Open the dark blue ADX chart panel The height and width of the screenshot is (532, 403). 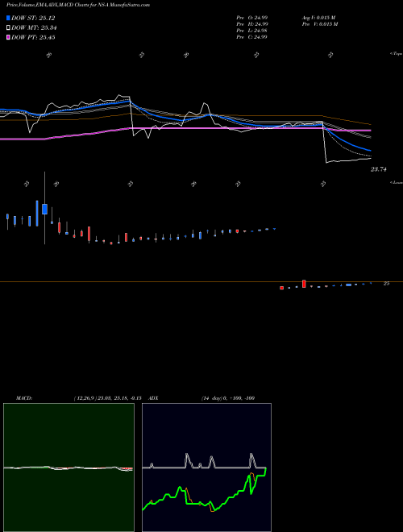206,468
